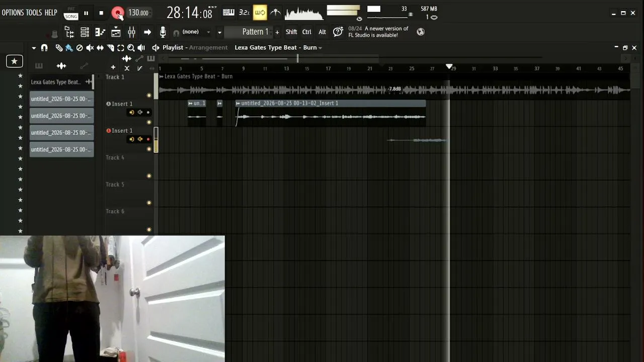
Task: Select the Select tool
Action: coord(121,48)
